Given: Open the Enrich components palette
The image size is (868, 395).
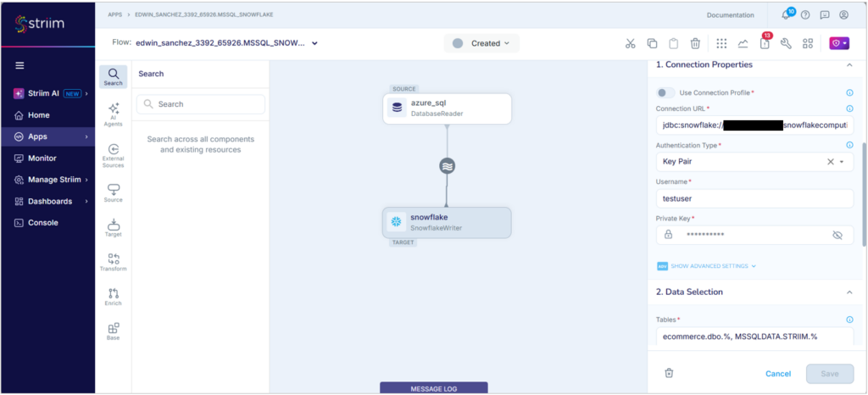Looking at the screenshot, I should tap(113, 297).
